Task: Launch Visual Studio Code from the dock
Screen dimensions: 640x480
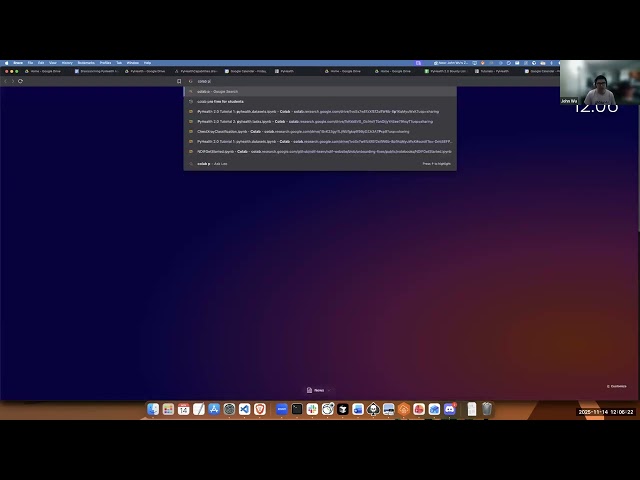Action: 244,409
